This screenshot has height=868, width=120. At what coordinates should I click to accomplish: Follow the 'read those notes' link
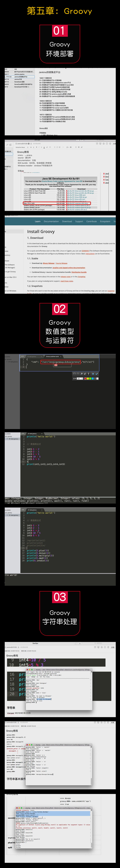(67, 281)
